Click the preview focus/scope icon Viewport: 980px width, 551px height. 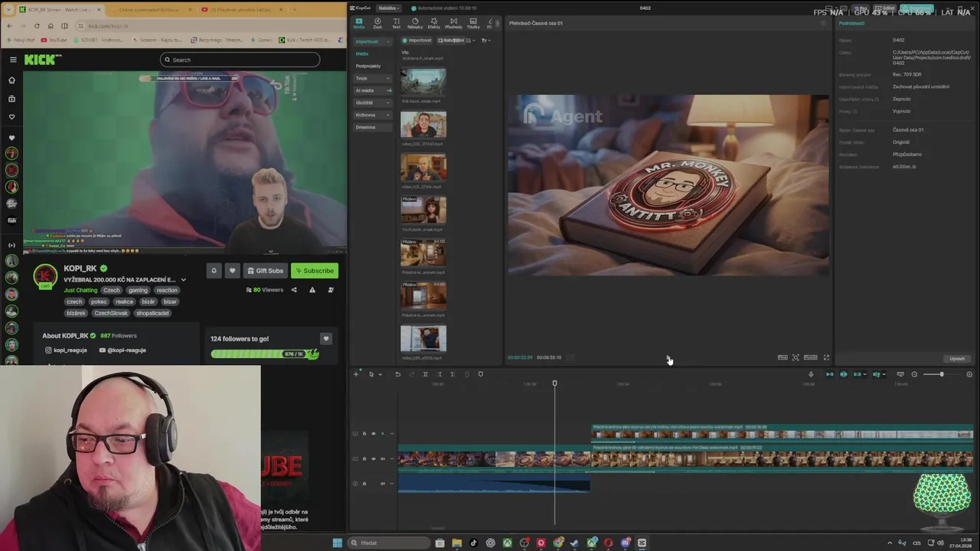(x=795, y=357)
